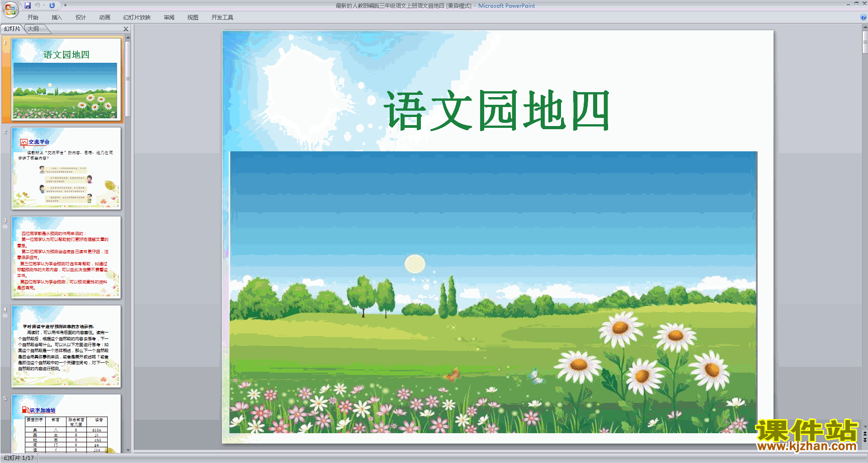Click the status bar text 幻灯片 1/17

pos(19,458)
